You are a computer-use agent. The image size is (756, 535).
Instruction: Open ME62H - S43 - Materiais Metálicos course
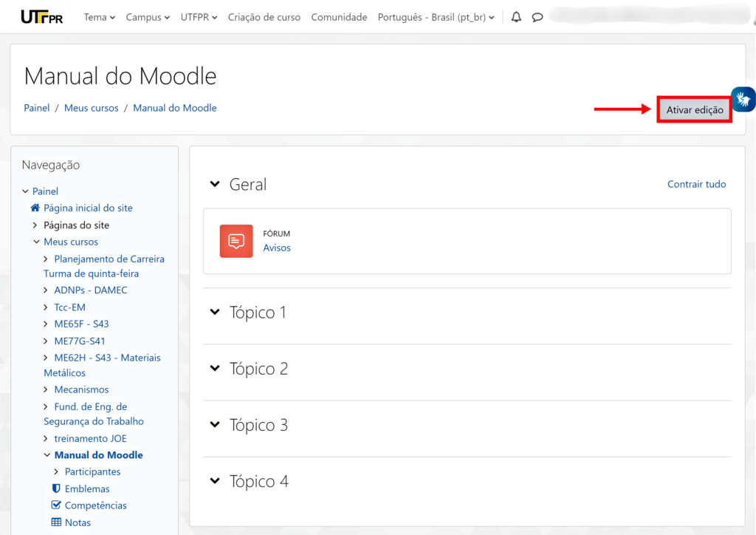[x=102, y=365]
